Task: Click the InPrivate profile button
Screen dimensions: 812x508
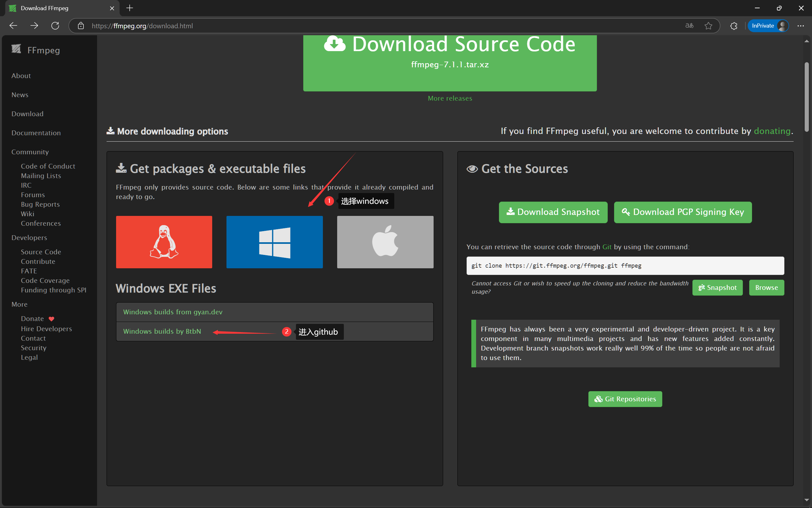Action: pyautogui.click(x=769, y=26)
